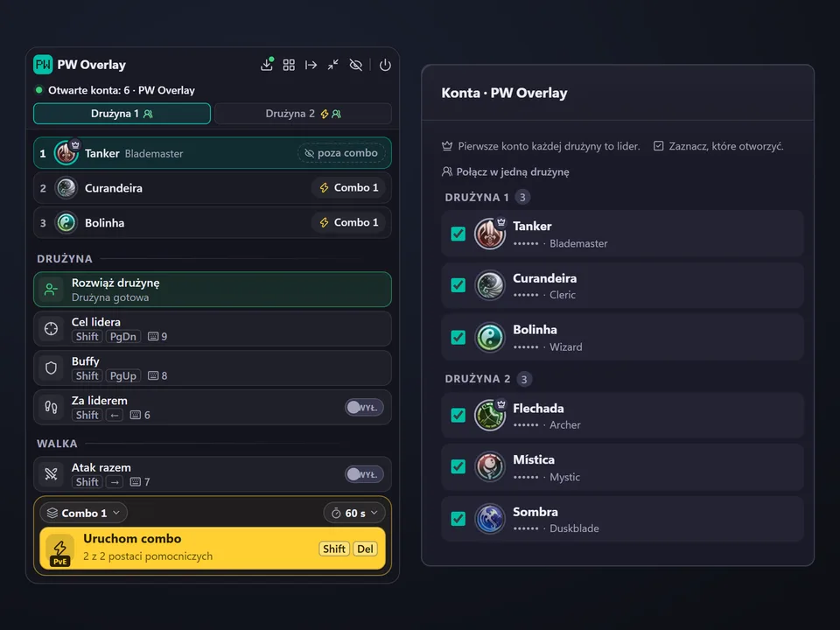Click the PvE lightning icon

click(x=60, y=550)
